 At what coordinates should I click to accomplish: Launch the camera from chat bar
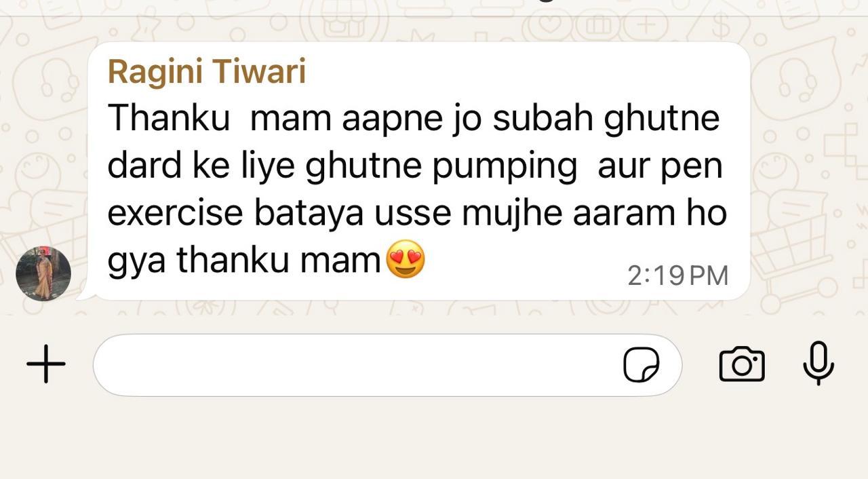click(x=741, y=364)
